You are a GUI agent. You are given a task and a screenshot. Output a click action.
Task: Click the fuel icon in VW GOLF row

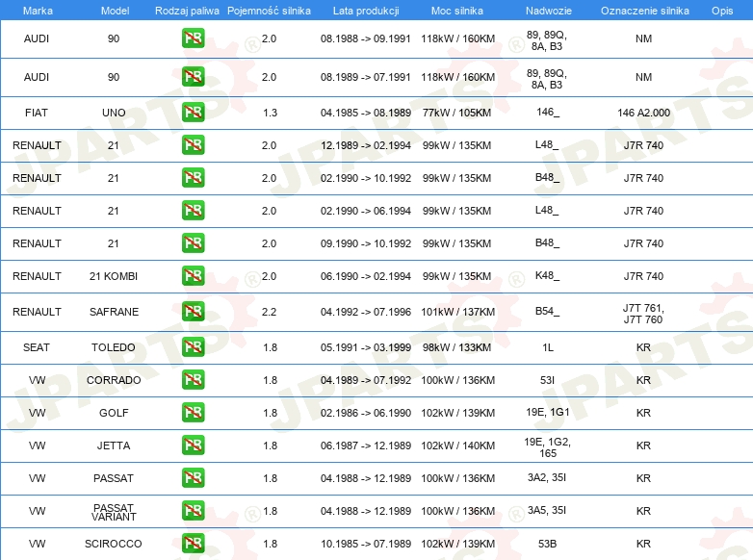pyautogui.click(x=193, y=413)
